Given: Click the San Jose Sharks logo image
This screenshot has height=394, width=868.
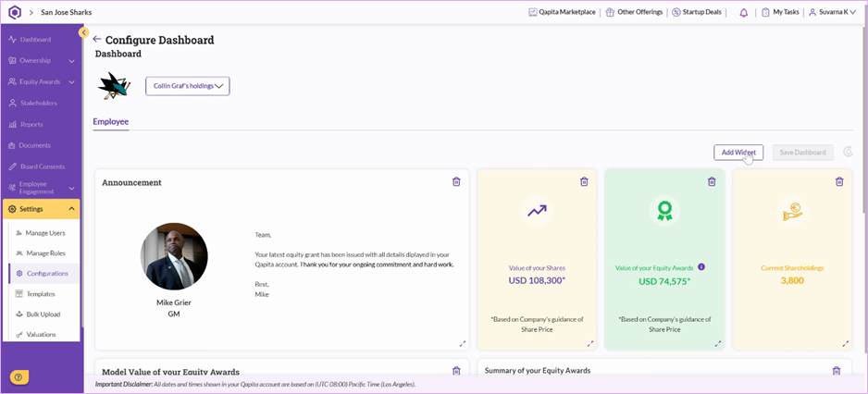Looking at the screenshot, I should click(114, 86).
